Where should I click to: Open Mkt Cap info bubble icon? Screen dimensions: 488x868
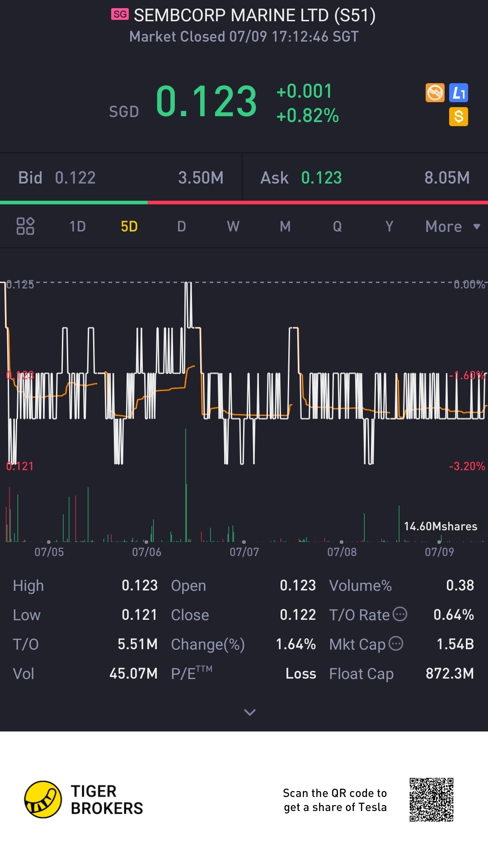coord(396,643)
